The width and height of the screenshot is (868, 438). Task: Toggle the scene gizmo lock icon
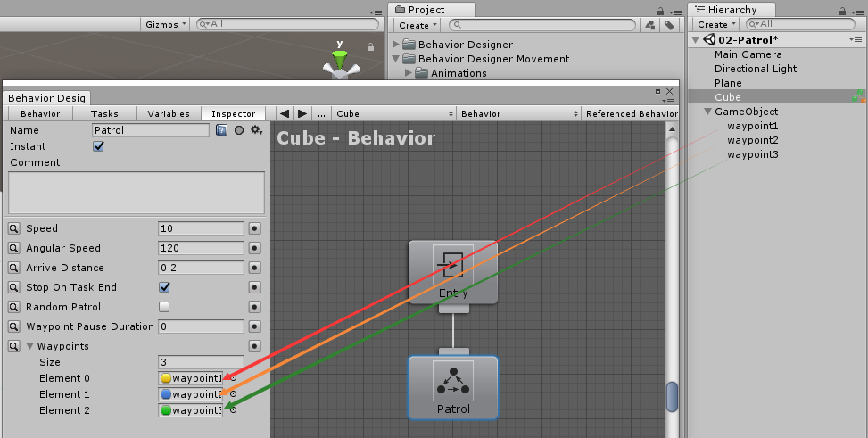point(370,47)
